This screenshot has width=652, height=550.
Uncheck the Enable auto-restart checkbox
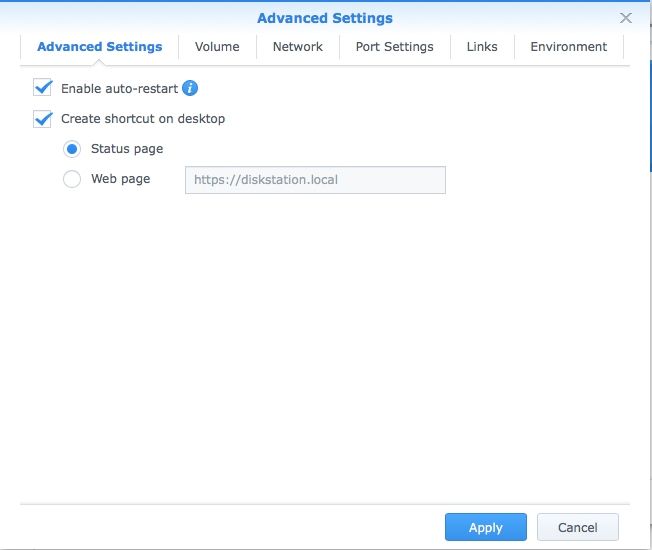(42, 88)
